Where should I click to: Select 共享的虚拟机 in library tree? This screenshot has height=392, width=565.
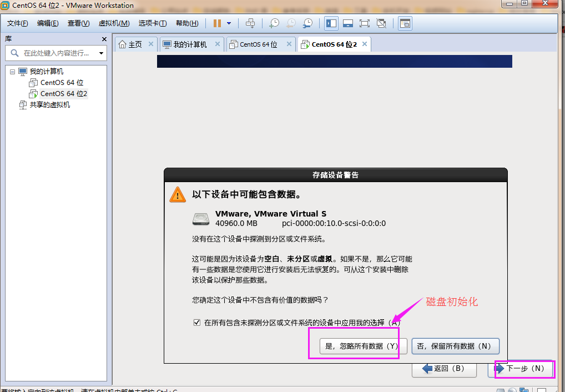click(x=49, y=105)
